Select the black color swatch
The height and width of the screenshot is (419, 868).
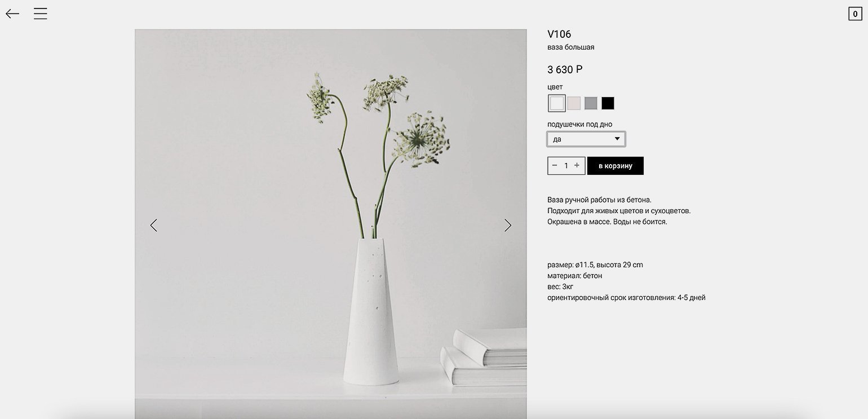coord(608,103)
